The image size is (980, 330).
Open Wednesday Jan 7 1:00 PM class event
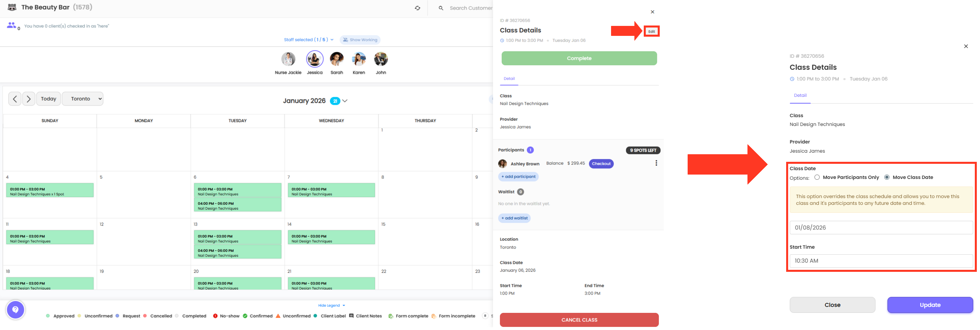pyautogui.click(x=331, y=191)
